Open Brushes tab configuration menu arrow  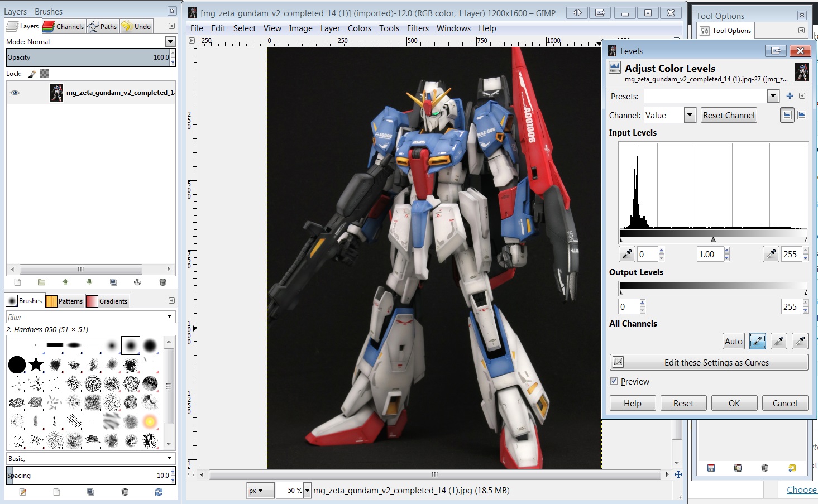pos(171,301)
